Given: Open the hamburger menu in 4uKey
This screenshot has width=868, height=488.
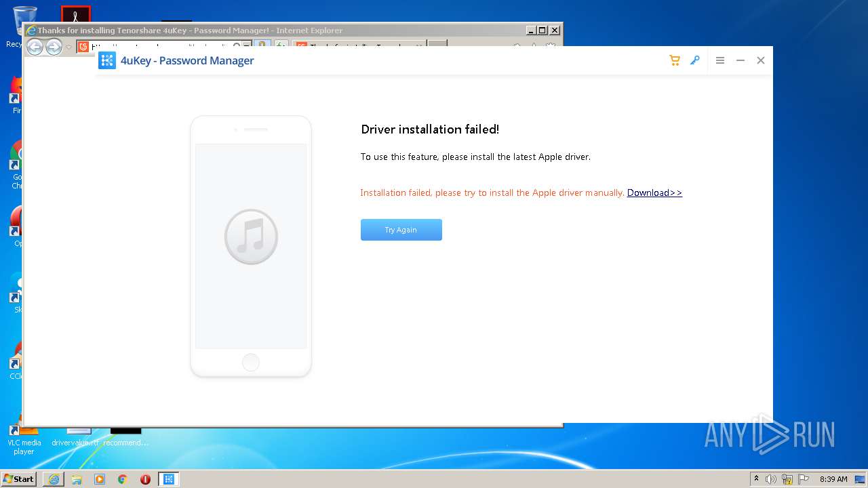Looking at the screenshot, I should tap(720, 60).
